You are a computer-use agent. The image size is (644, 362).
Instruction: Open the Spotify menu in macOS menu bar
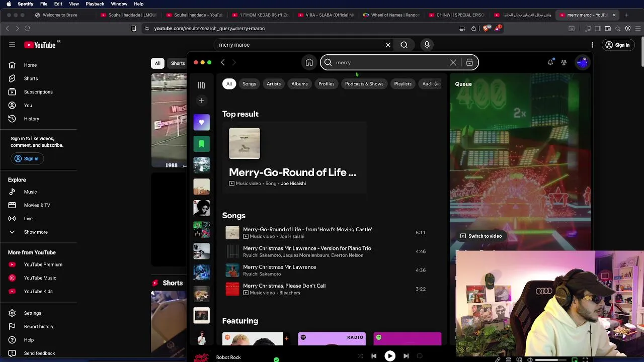click(x=26, y=4)
